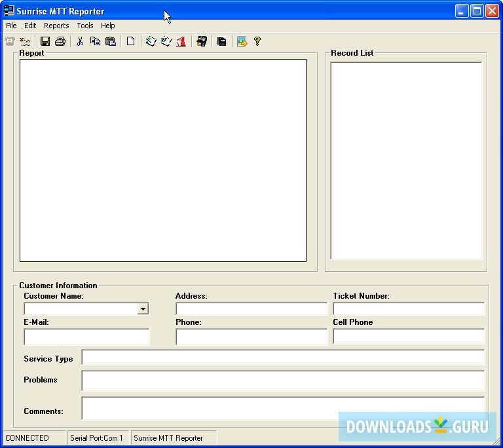Open the File menu
Screen dimensions: 503x448
tap(11, 26)
